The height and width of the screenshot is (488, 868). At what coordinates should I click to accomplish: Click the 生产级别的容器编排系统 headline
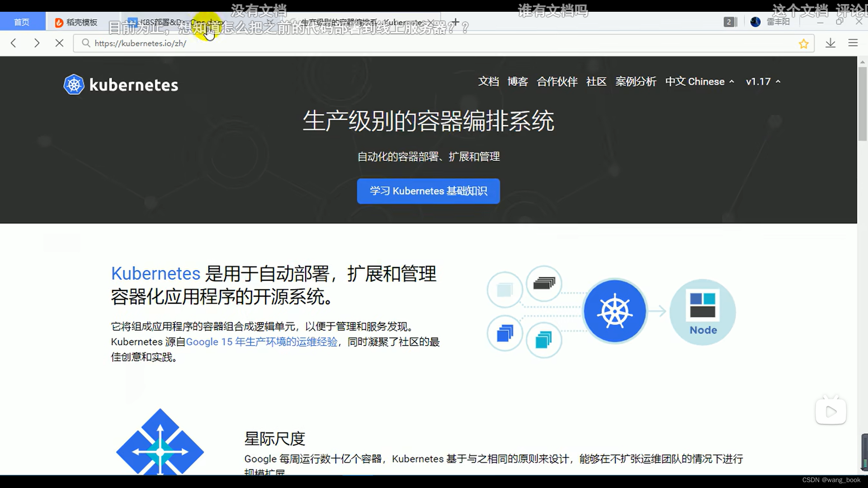[428, 121]
